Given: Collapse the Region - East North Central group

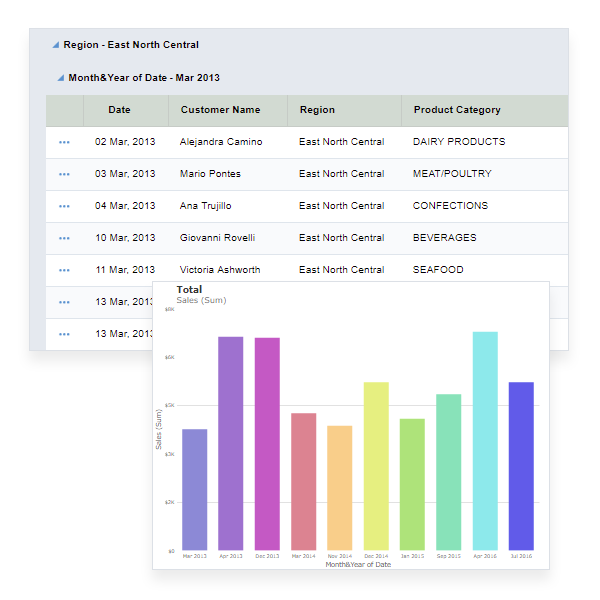Looking at the screenshot, I should pos(56,45).
